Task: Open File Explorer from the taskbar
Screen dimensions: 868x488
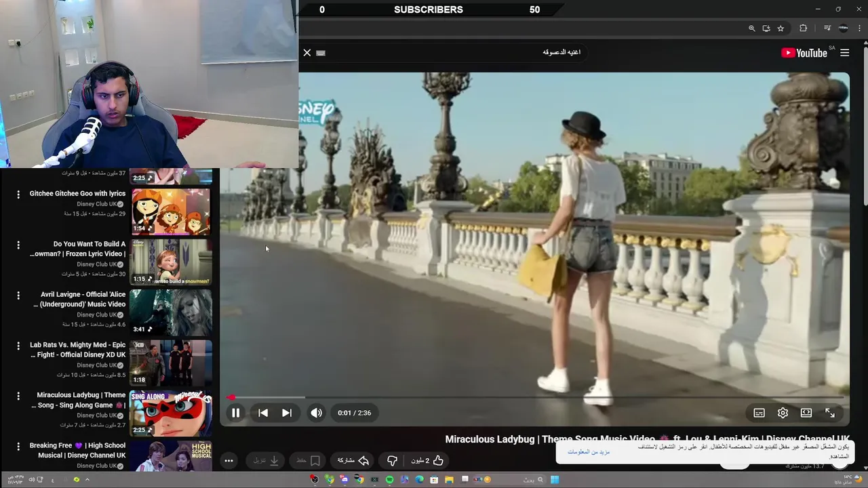Action: (x=449, y=480)
